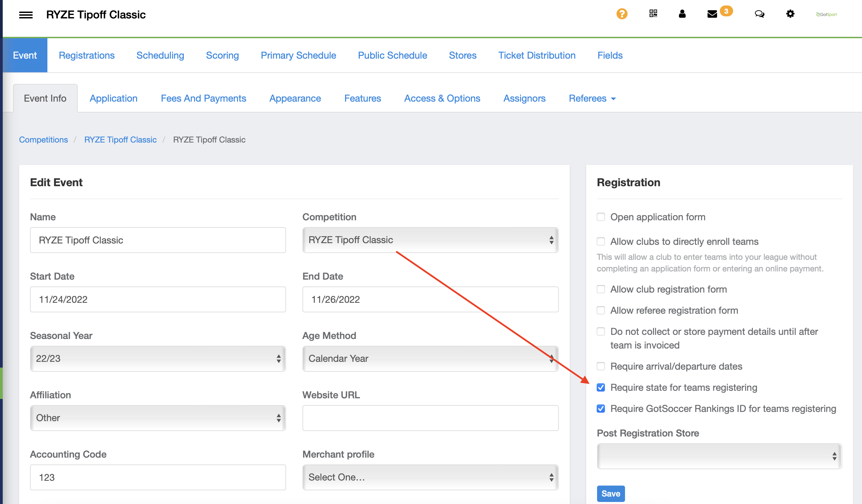Switch to the Scheduling tab
862x504 pixels.
pyautogui.click(x=160, y=56)
